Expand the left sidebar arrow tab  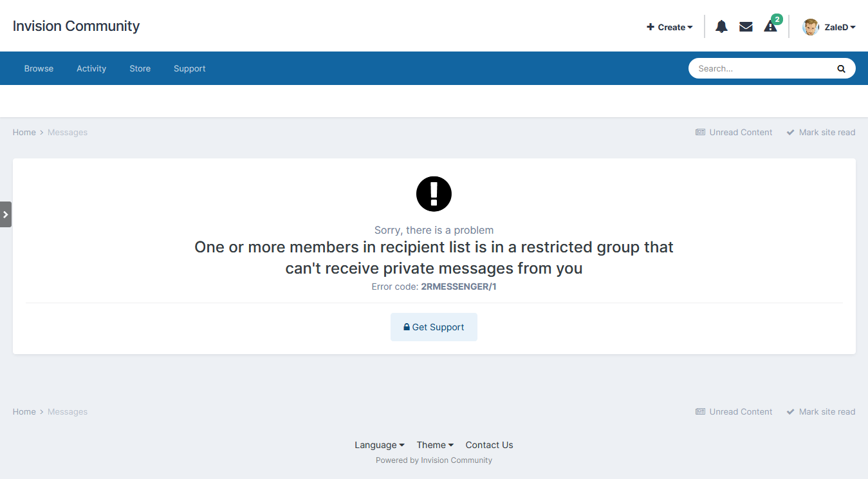tap(6, 214)
